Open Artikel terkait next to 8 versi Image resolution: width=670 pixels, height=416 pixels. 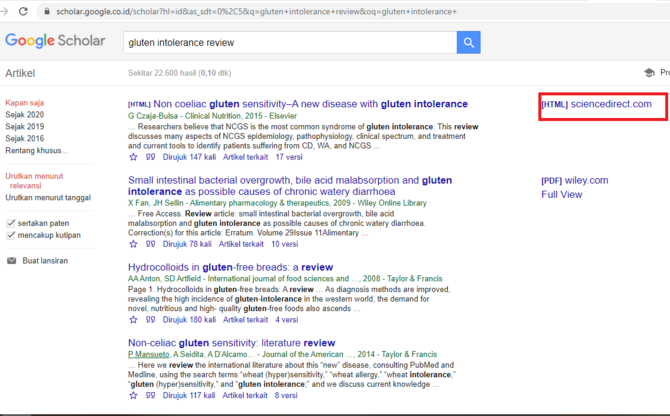click(x=245, y=395)
